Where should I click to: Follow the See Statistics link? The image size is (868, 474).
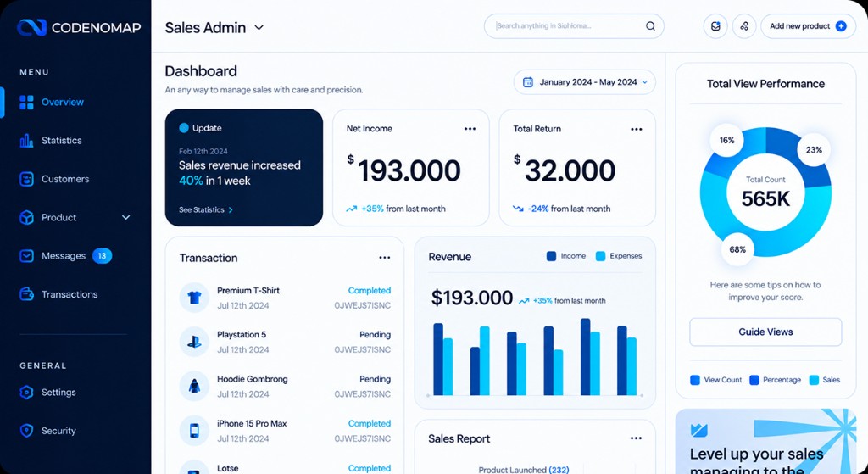[206, 210]
